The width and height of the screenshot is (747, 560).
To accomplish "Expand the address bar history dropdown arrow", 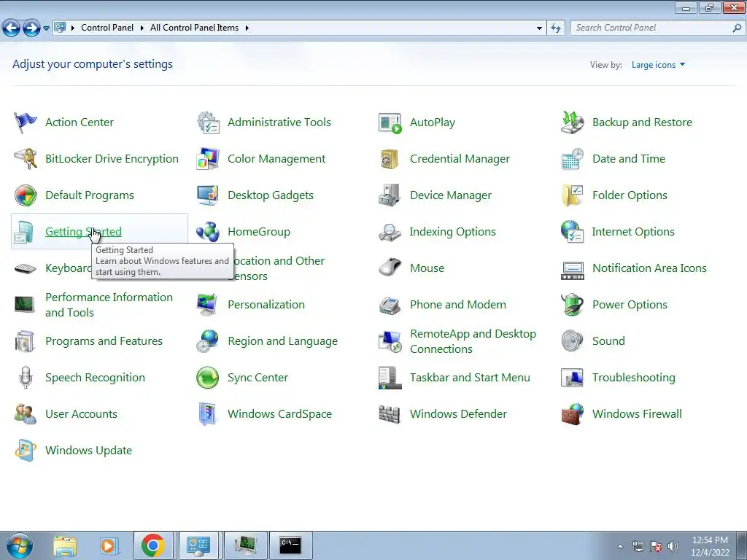I will coord(539,28).
